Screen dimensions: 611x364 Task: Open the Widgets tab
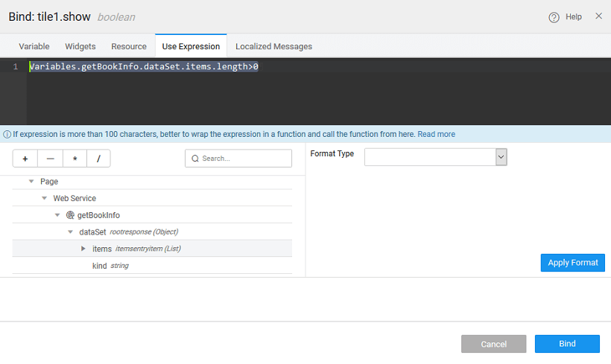click(x=80, y=46)
